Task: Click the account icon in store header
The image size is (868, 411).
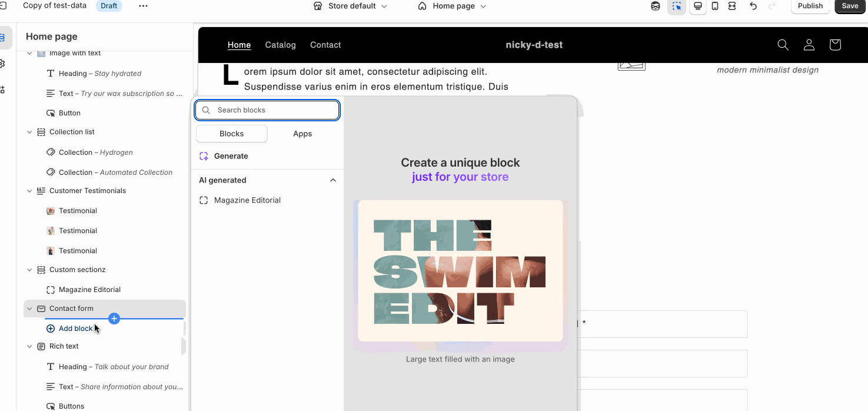Action: point(809,45)
